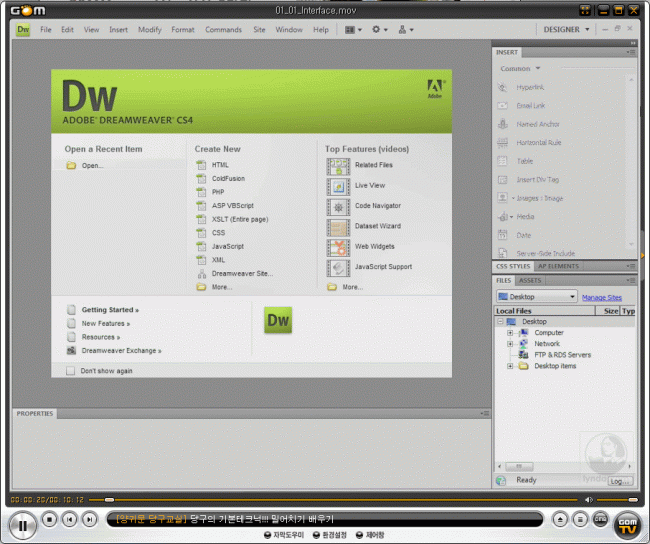Viewport: 650px width, 544px height.
Task: Insert a Table from Insert panel
Action: tap(503, 161)
